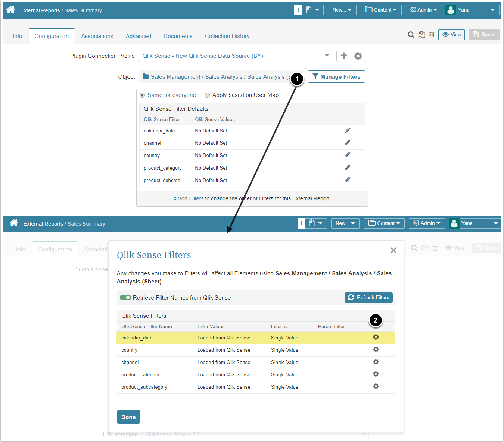
Task: Open the Admin dropdown in the top navigation bar
Action: coord(424,10)
